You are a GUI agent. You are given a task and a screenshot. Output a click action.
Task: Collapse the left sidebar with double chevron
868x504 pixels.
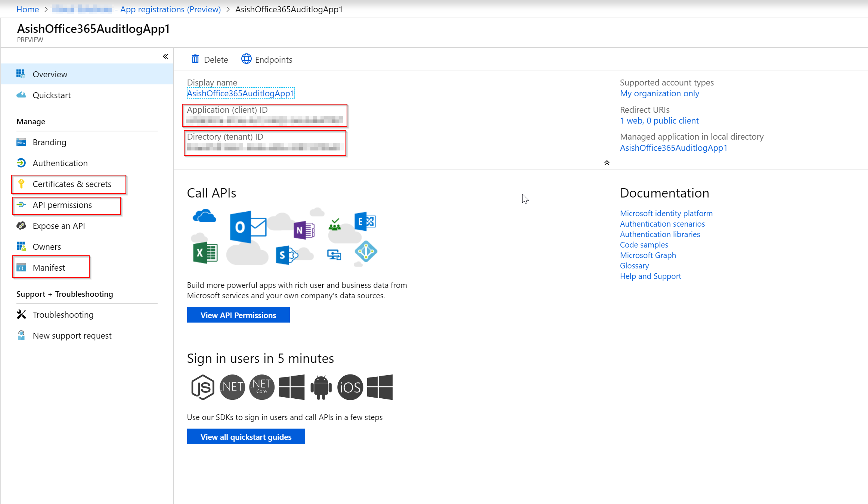[x=165, y=56]
